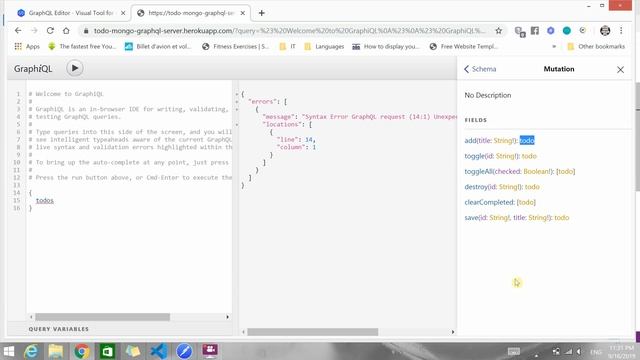Open the Apps bookmarks shortcut
Screen dimensions: 640x360
click(27, 47)
